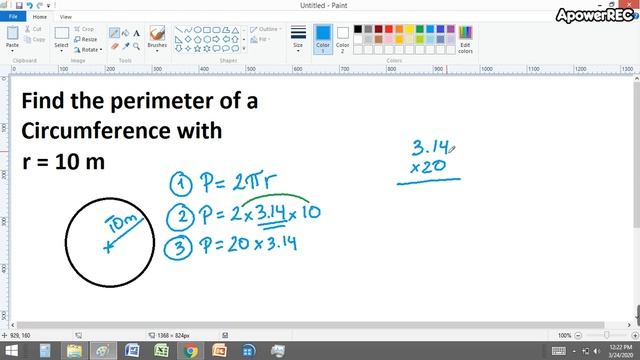Open Word from the taskbar
The image size is (640, 360).
point(132,351)
